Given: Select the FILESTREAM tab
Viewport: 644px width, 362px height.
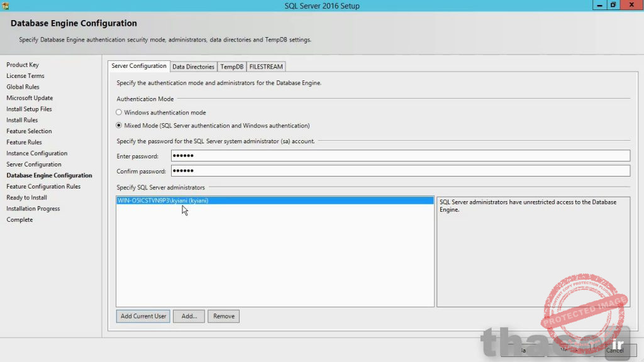Looking at the screenshot, I should (265, 66).
